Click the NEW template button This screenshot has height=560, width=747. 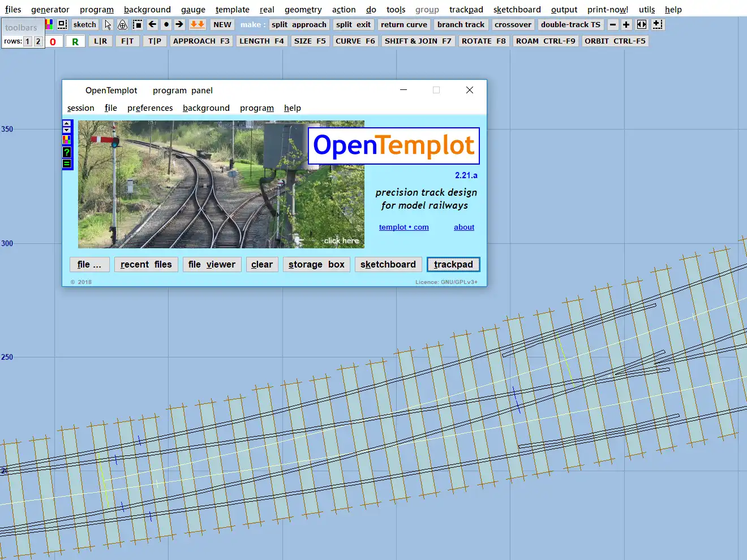coord(222,24)
